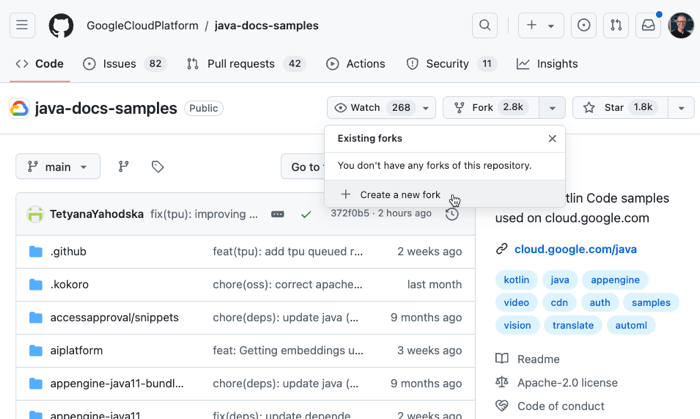The image size is (700, 419).
Task: Expand the Watch notifications dropdown
Action: (x=427, y=108)
